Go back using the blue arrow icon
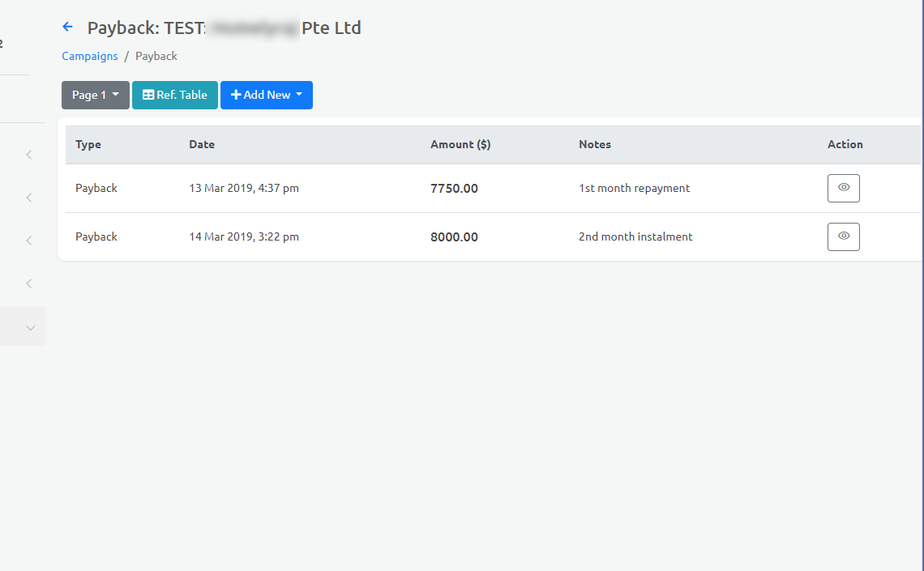The height and width of the screenshot is (571, 924). click(x=68, y=27)
